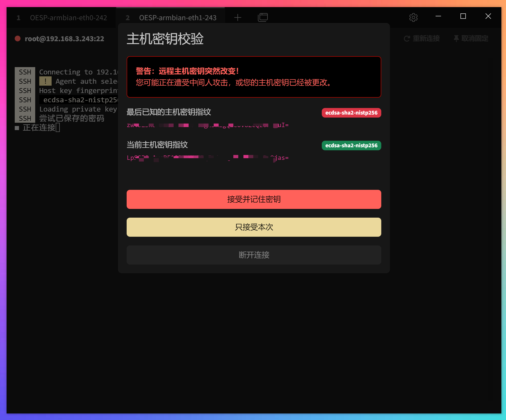Open the application settings gear

coord(413,17)
